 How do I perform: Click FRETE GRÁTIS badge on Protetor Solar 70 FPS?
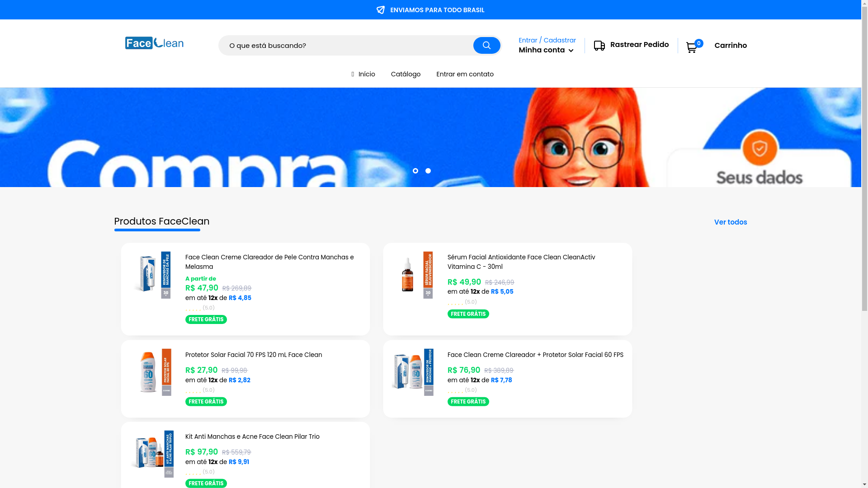tap(206, 402)
